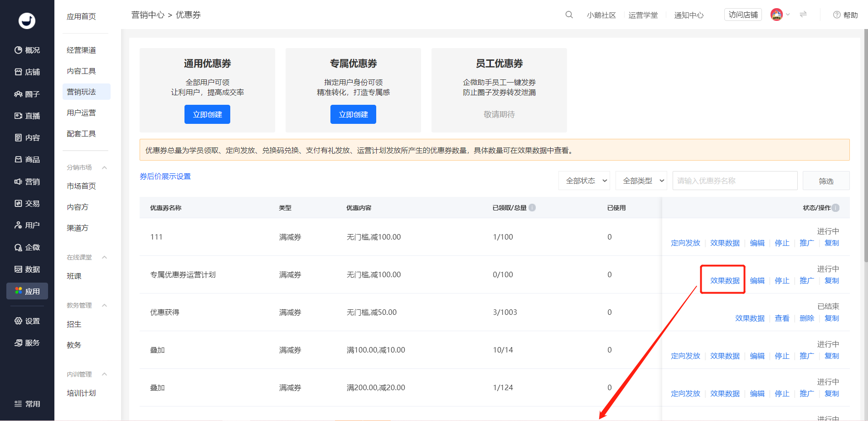868x421 pixels.
Task: Focus the coupon name search field
Action: pos(734,181)
